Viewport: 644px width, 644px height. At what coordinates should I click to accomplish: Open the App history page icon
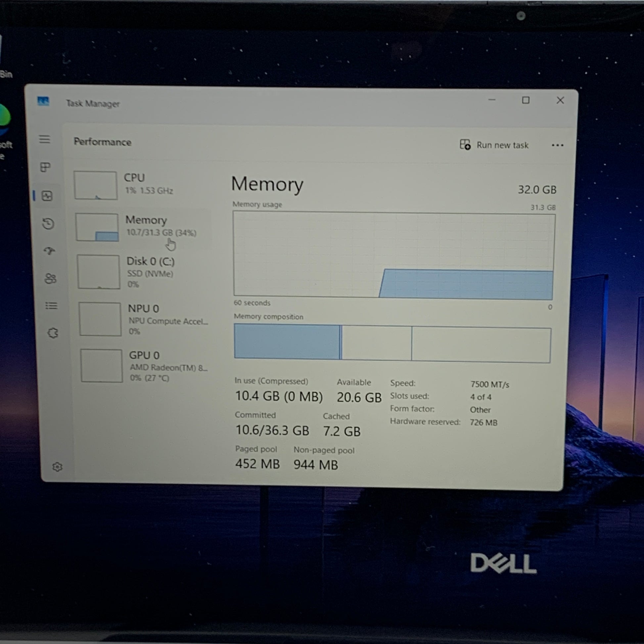point(48,224)
